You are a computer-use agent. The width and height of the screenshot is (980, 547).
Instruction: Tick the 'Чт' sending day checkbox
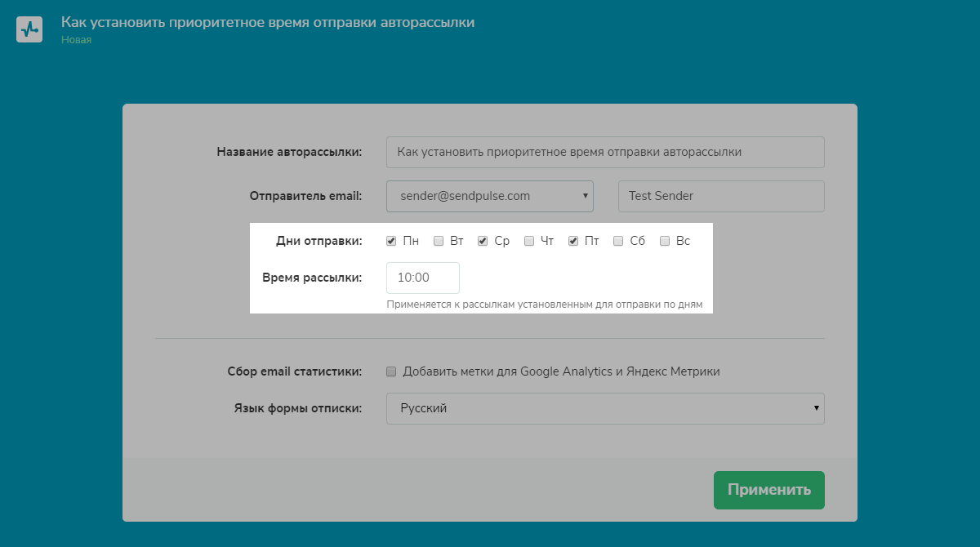point(529,241)
